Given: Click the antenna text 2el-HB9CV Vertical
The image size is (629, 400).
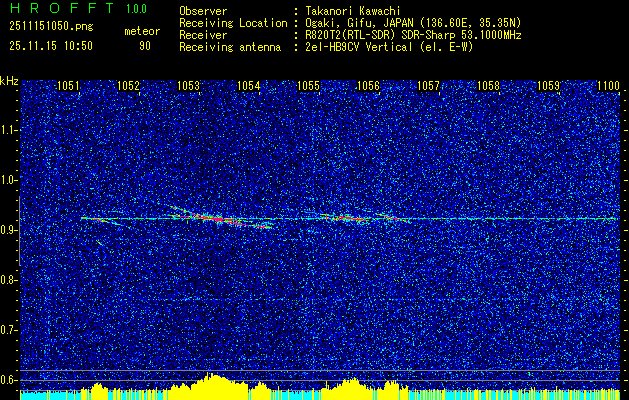Looking at the screenshot, I should tap(359, 47).
